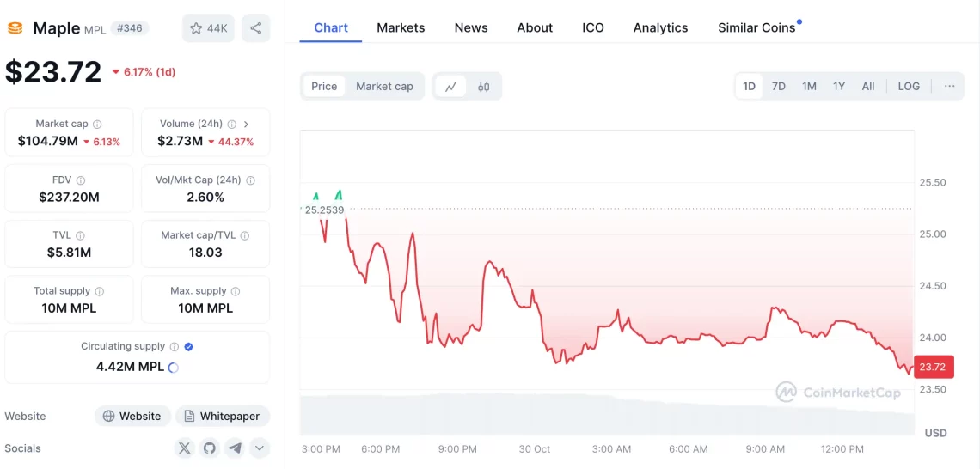The width and height of the screenshot is (980, 469).
Task: Open Vol/Mkt Cap (24h) info icon
Action: [251, 180]
